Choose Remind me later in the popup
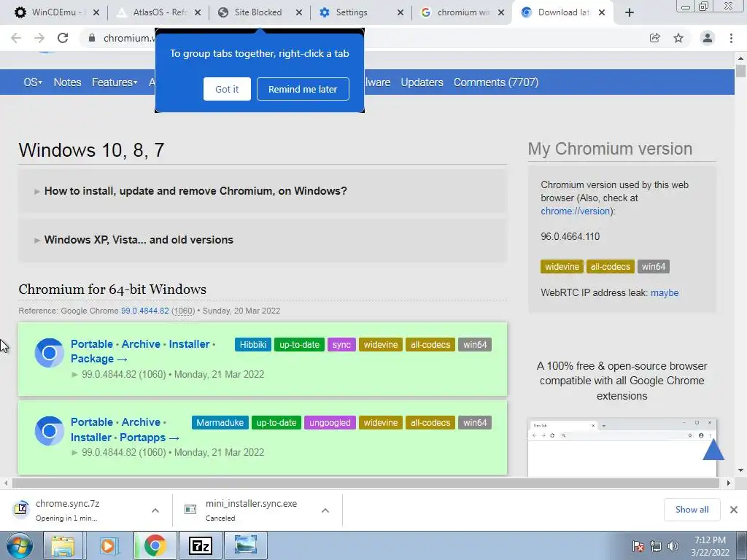Image resolution: width=747 pixels, height=560 pixels. coord(303,89)
